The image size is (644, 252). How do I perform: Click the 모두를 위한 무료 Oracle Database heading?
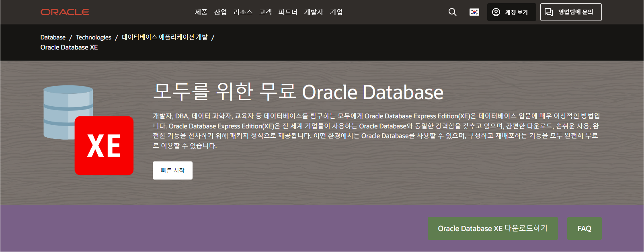(x=298, y=92)
